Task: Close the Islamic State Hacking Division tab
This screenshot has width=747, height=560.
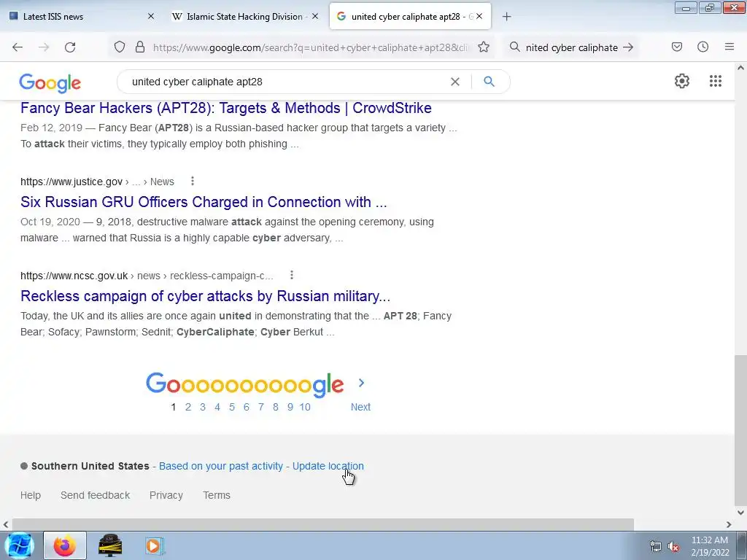Action: (x=315, y=17)
